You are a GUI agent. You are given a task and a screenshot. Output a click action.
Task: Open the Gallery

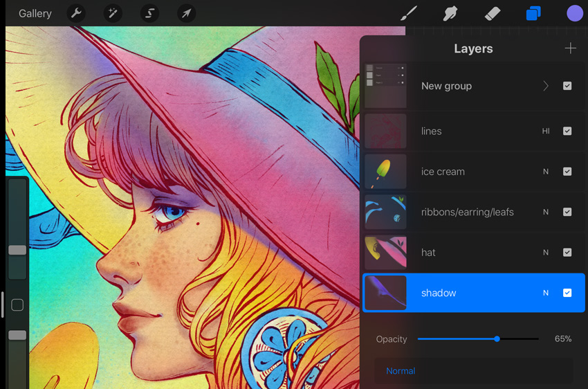35,14
